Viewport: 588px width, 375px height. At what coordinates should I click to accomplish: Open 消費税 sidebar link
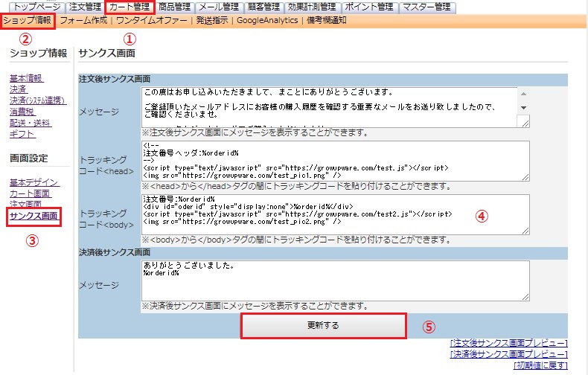click(22, 112)
